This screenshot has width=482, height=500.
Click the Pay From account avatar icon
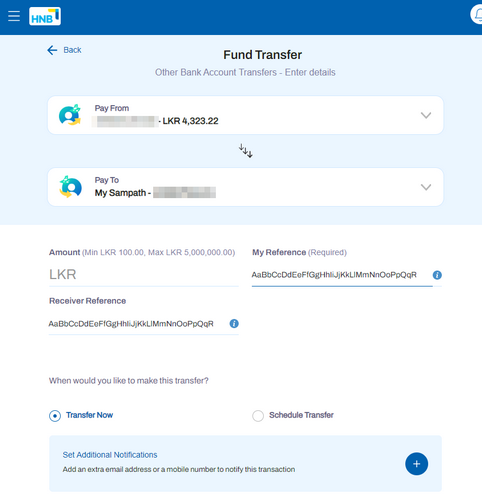pos(70,115)
